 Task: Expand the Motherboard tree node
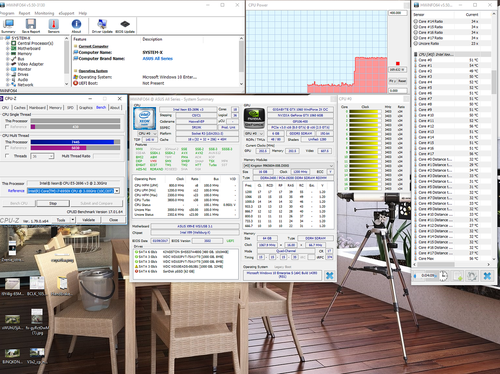point(7,48)
